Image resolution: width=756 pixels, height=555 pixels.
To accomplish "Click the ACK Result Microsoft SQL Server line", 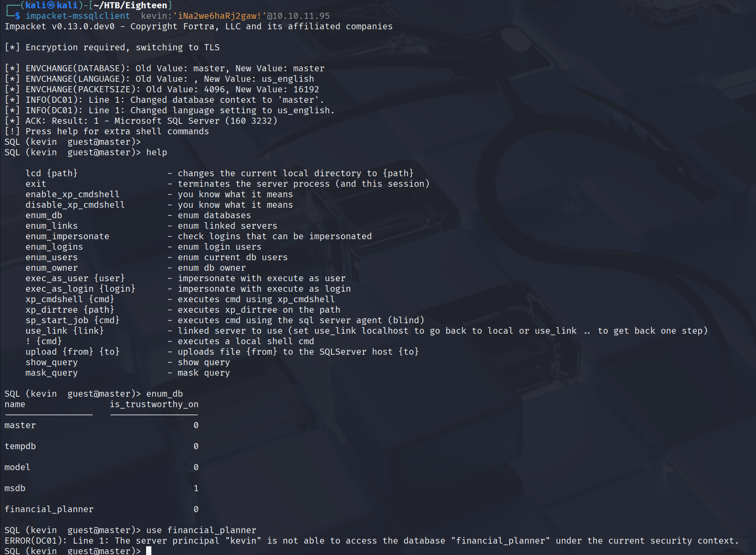I will click(x=141, y=121).
